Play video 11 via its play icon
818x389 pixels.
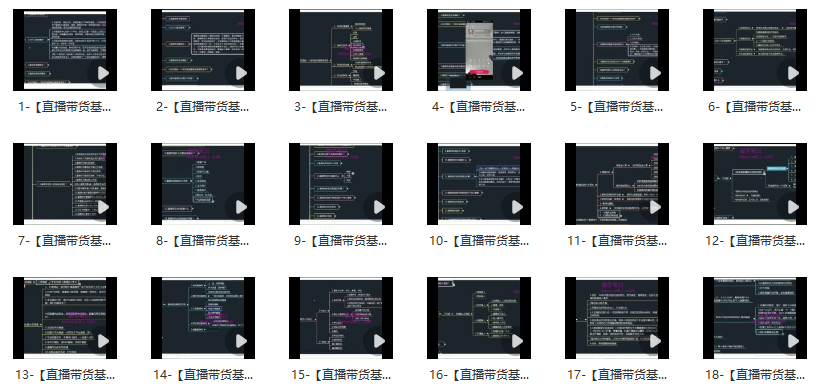(x=655, y=207)
